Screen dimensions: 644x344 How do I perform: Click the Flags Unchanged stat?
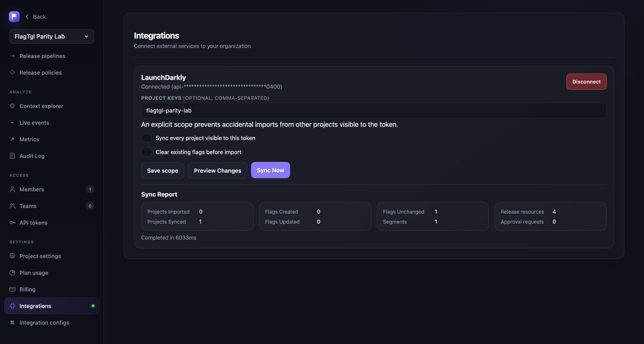(410, 212)
